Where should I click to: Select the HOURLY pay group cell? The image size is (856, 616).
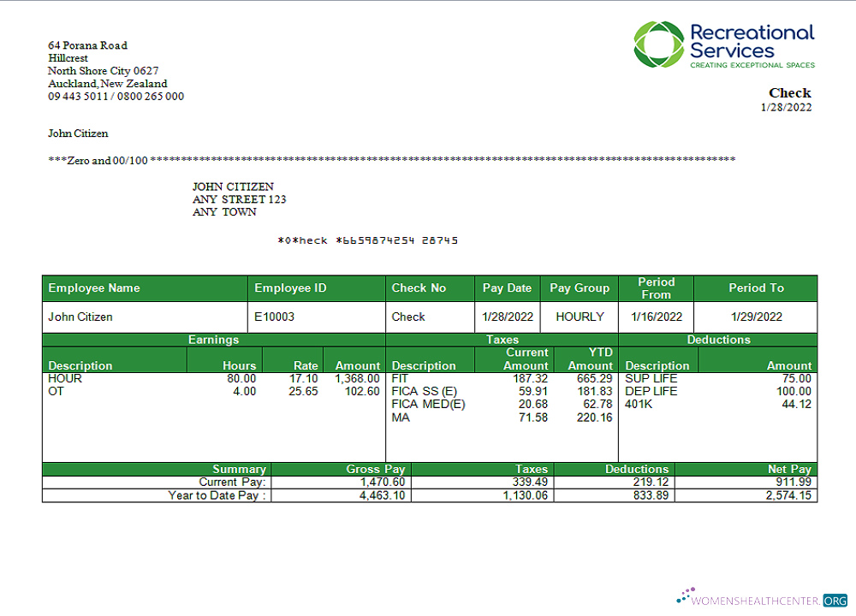(579, 317)
